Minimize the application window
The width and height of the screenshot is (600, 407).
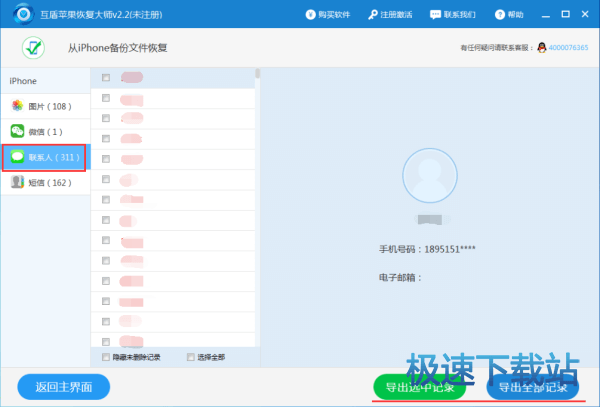pyautogui.click(x=546, y=15)
